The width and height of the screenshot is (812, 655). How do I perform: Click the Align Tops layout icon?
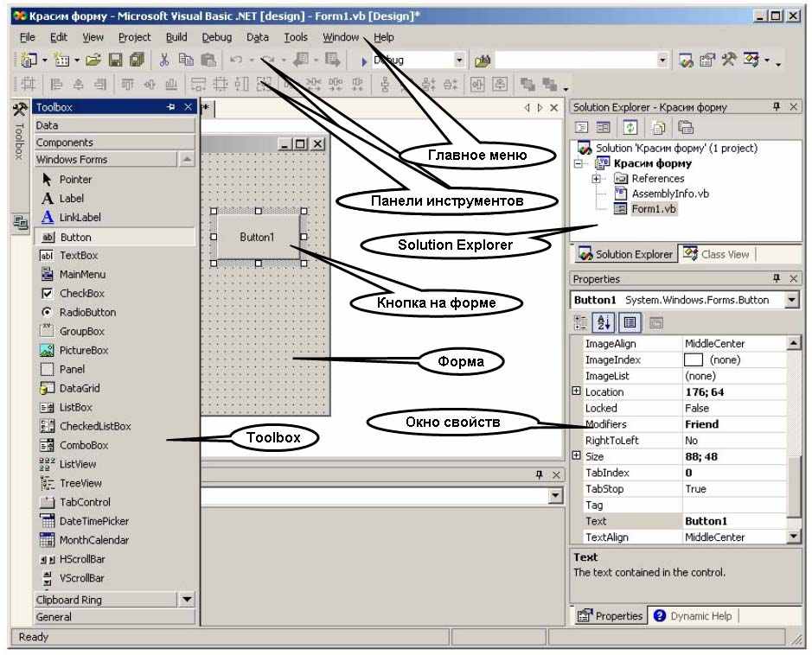[127, 84]
